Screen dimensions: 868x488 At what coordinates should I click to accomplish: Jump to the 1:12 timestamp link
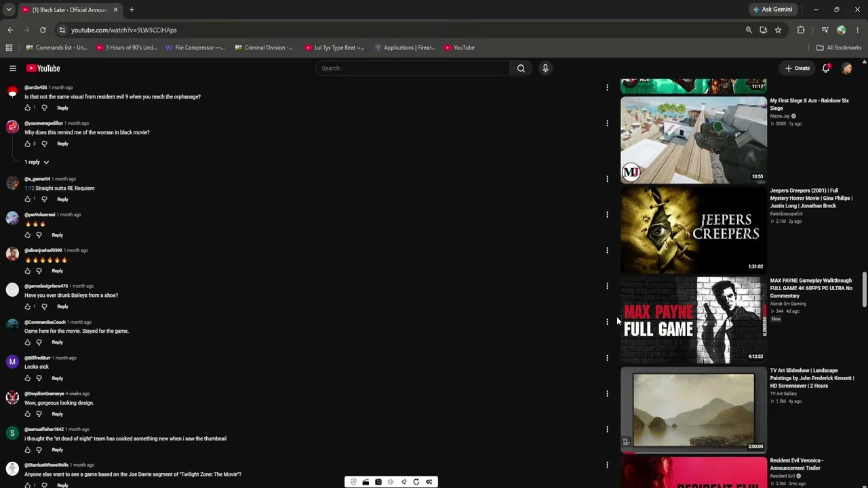[x=28, y=188]
